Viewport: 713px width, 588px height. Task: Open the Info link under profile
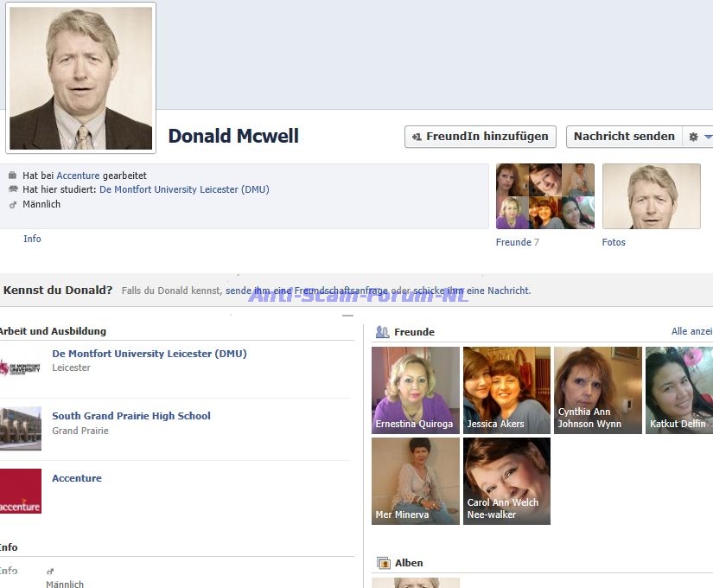click(x=32, y=239)
